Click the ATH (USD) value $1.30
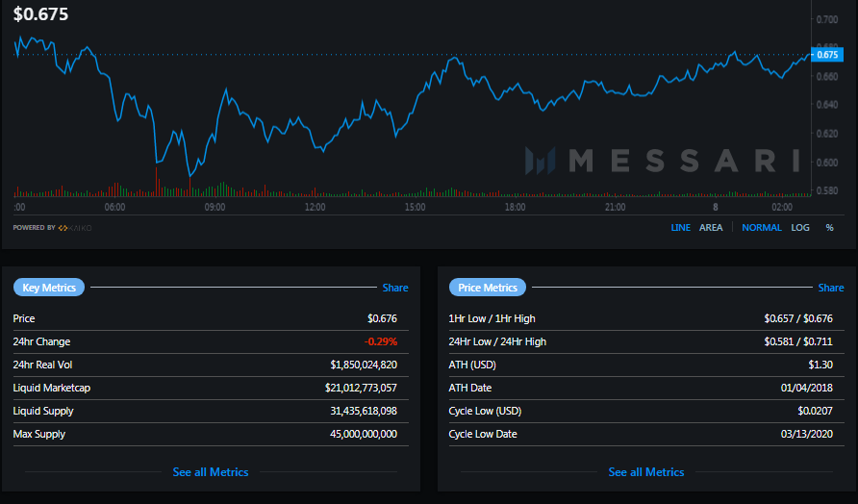The height and width of the screenshot is (504, 858). 820,365
